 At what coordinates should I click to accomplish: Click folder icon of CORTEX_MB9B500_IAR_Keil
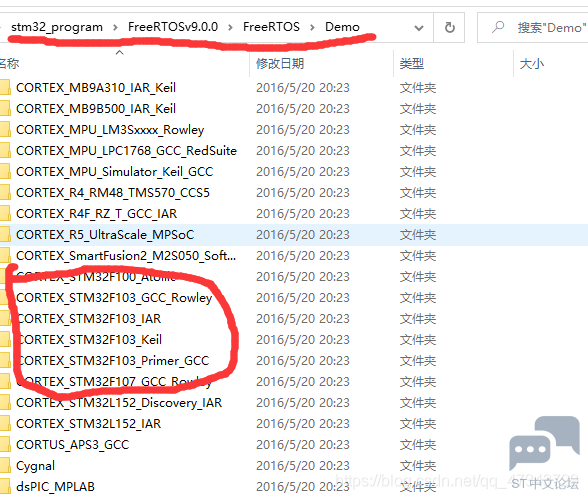(x=5, y=109)
